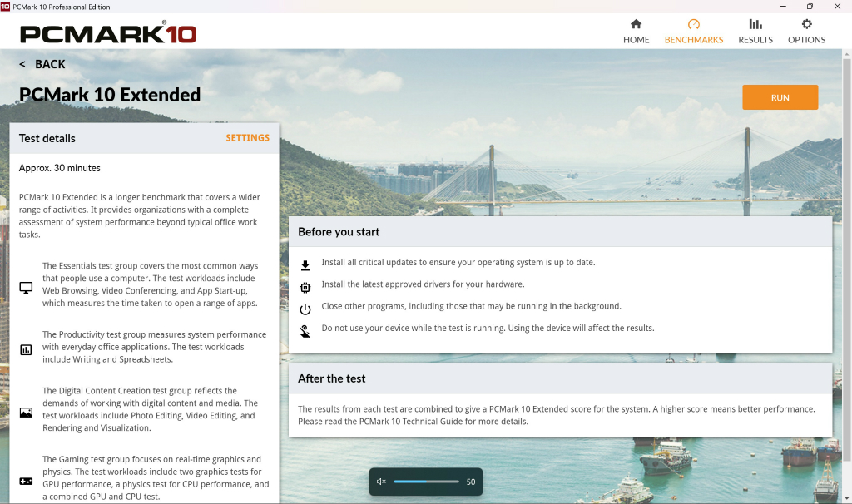
Task: Click the Test details header
Action: (x=47, y=138)
